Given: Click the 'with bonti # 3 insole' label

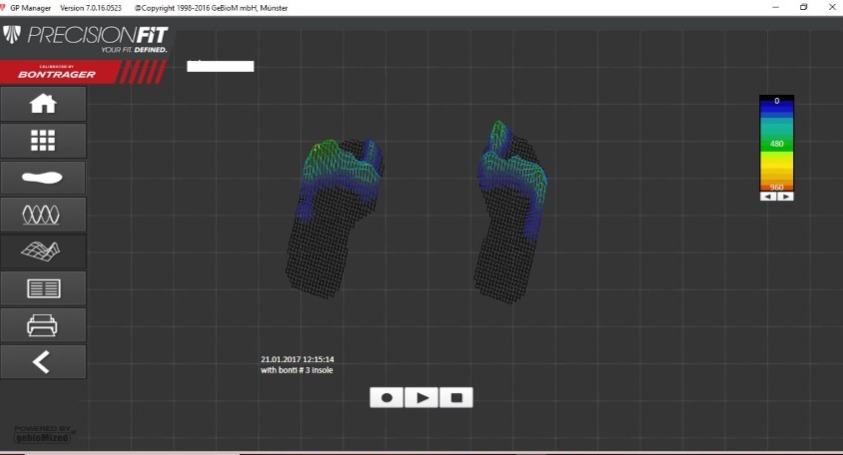Looking at the screenshot, I should pos(297,370).
